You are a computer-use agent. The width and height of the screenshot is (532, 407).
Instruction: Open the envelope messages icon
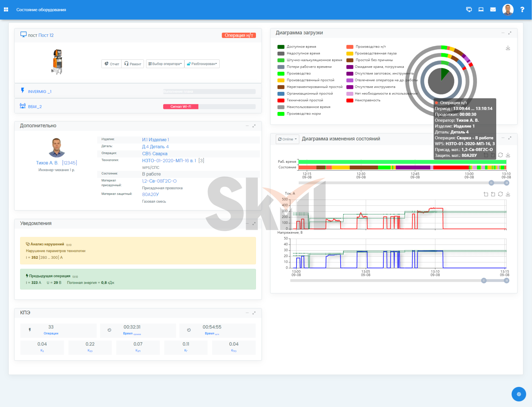pyautogui.click(x=493, y=10)
